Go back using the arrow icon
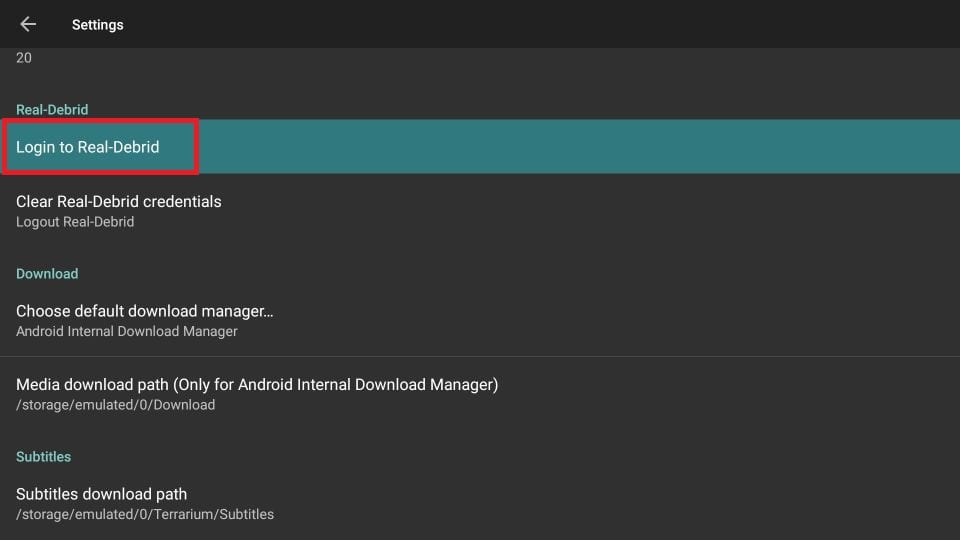This screenshot has width=960, height=540. [x=28, y=24]
